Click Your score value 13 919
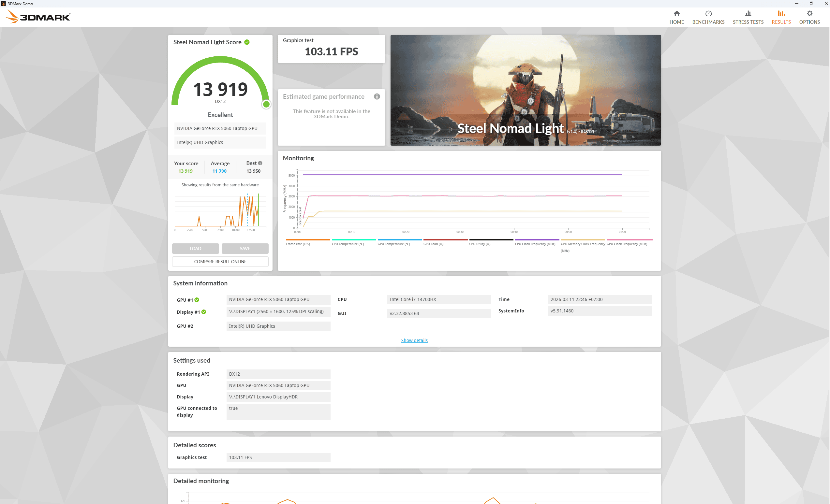Screen dimensions: 830x504 [185, 171]
